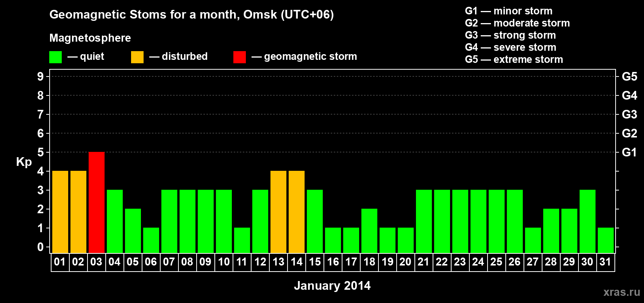Click date label 01 on the axis
The image size is (644, 303).
click(60, 262)
